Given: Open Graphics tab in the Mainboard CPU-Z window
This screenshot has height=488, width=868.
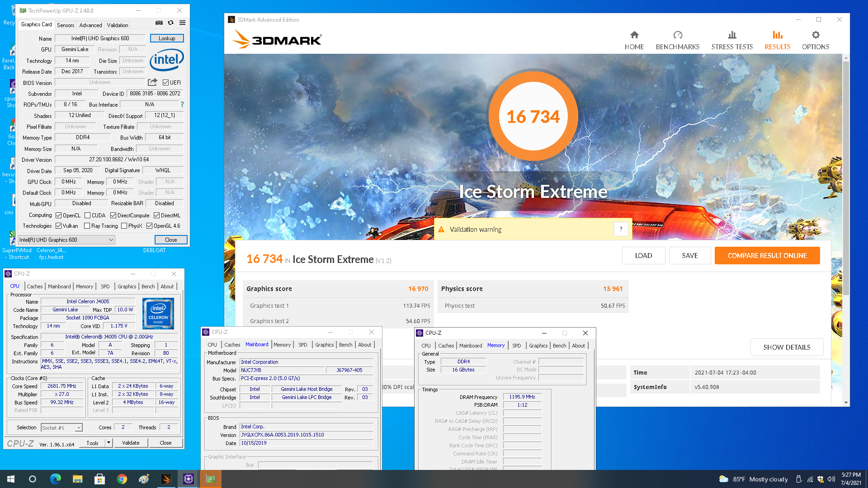Looking at the screenshot, I should (x=324, y=345).
